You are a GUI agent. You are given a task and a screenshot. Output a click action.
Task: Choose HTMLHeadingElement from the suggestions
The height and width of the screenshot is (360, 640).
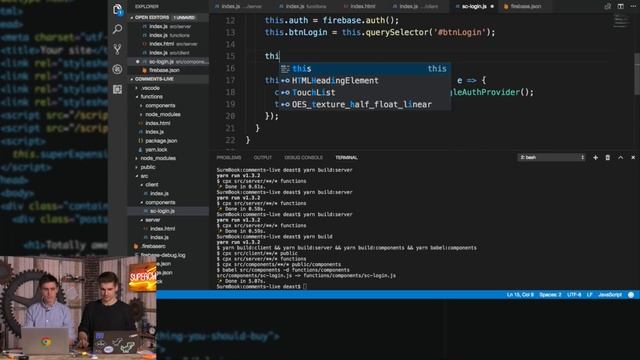pyautogui.click(x=365, y=80)
